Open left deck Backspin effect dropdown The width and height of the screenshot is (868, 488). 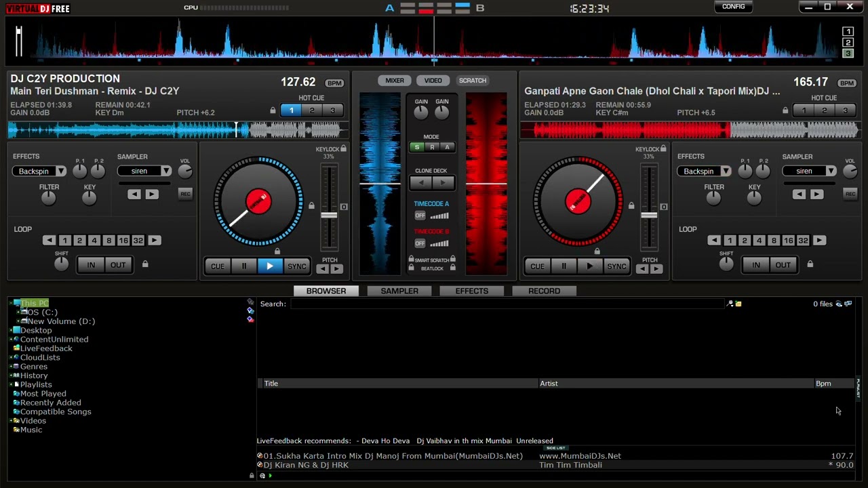(39, 171)
